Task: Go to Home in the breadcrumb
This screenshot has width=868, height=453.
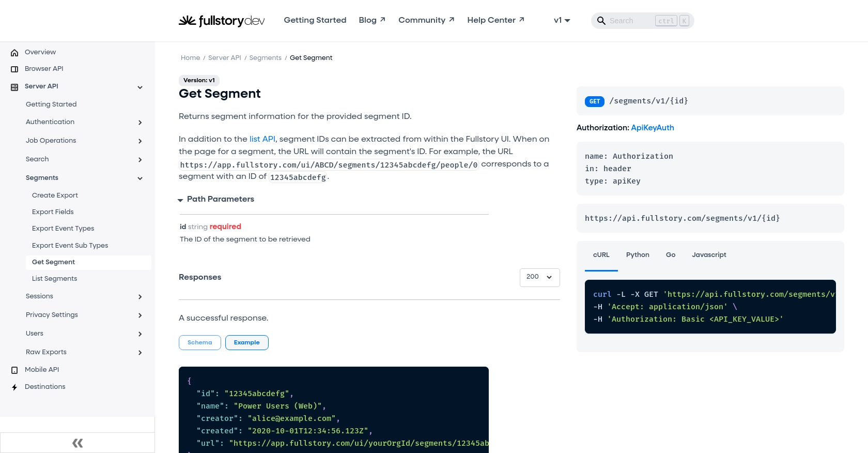Action: click(x=190, y=58)
